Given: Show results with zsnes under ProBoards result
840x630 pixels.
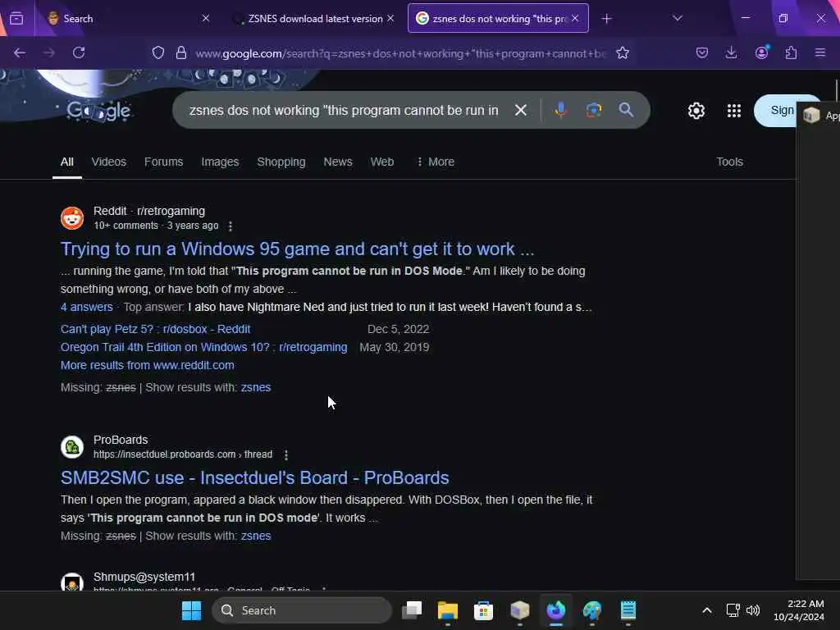Looking at the screenshot, I should tap(256, 536).
